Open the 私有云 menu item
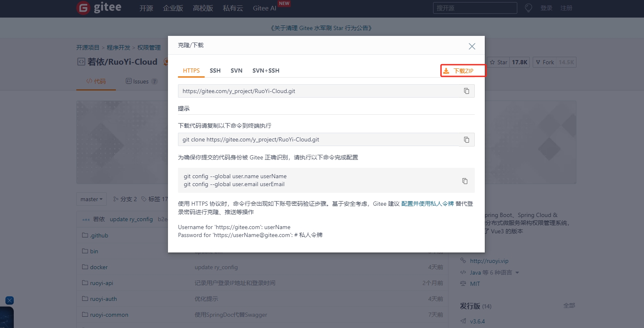644x328 pixels. coord(233,8)
